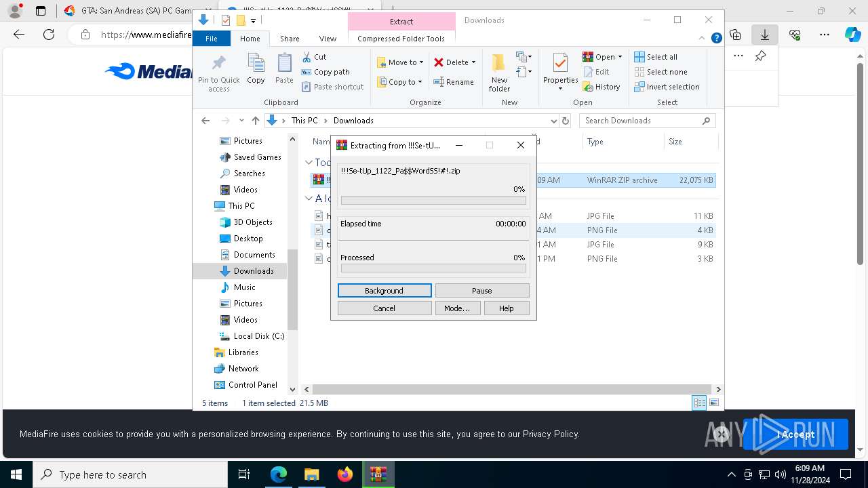Screen dimensions: 868x488
Task: Open Microsoft Edge from taskbar
Action: [x=279, y=474]
